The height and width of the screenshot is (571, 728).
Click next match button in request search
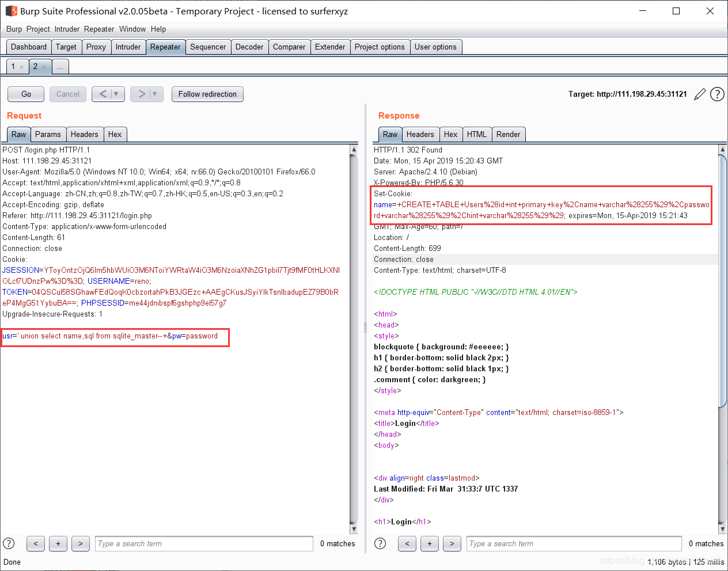(81, 543)
